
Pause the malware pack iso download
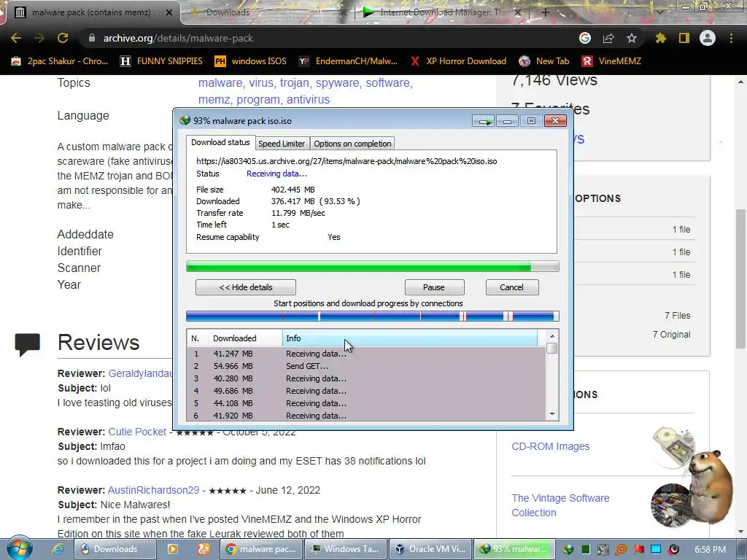434,287
